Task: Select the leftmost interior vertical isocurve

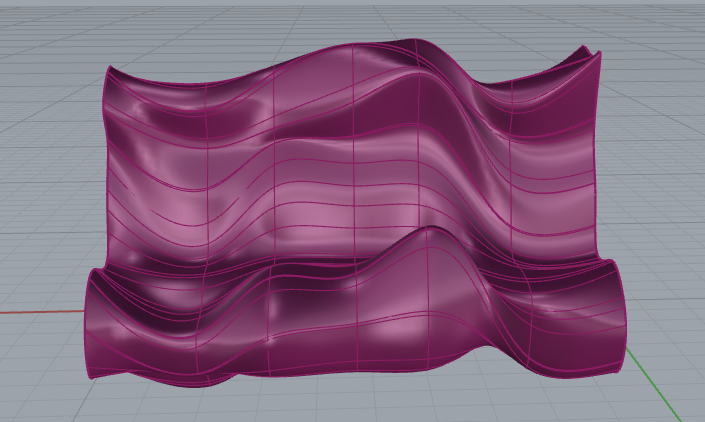Action: pos(206,170)
